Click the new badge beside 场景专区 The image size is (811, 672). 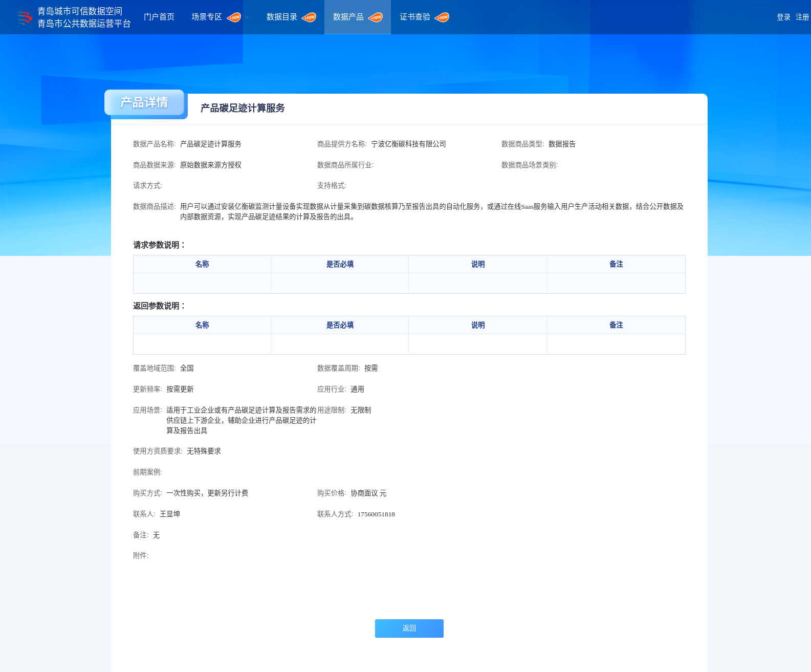pyautogui.click(x=234, y=17)
